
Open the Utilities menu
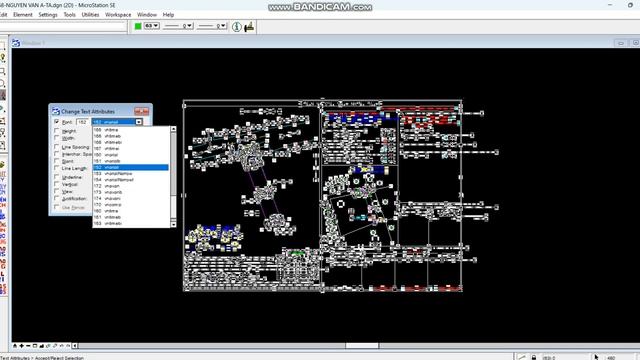90,15
